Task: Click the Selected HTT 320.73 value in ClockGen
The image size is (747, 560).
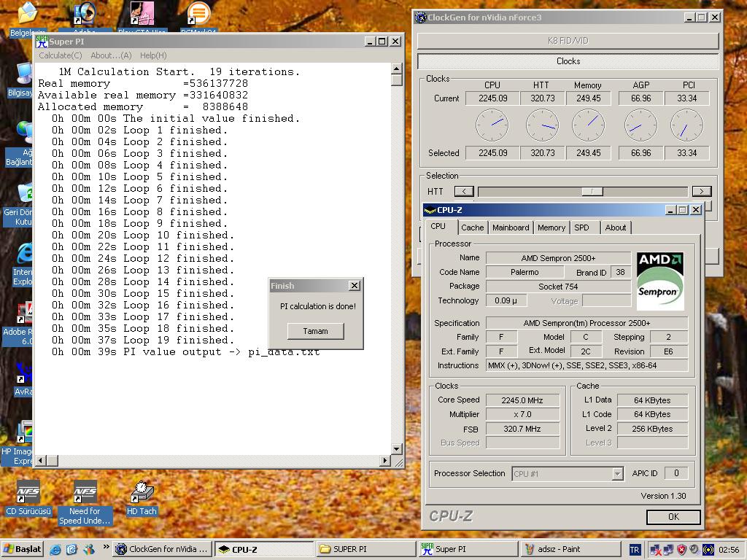Action: pos(543,153)
